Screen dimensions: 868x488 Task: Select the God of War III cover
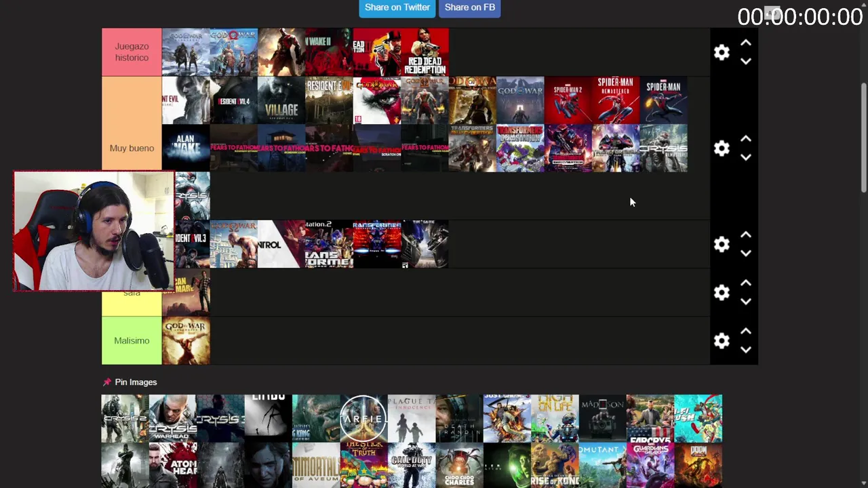point(377,100)
